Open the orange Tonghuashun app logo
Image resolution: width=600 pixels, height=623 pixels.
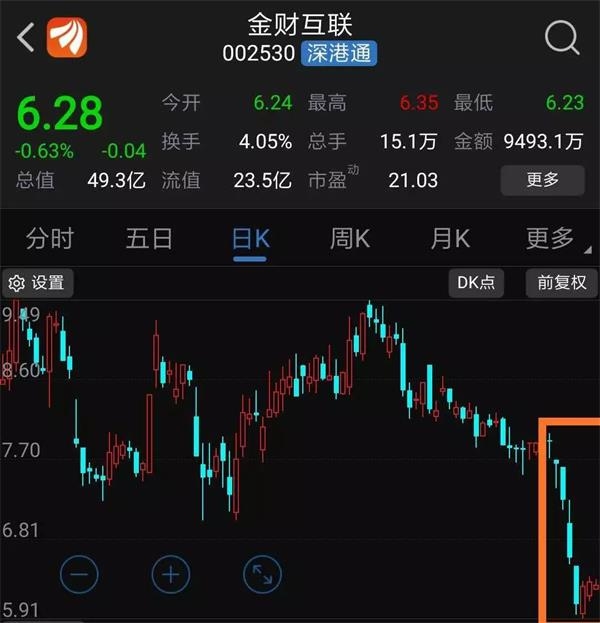coord(67,37)
